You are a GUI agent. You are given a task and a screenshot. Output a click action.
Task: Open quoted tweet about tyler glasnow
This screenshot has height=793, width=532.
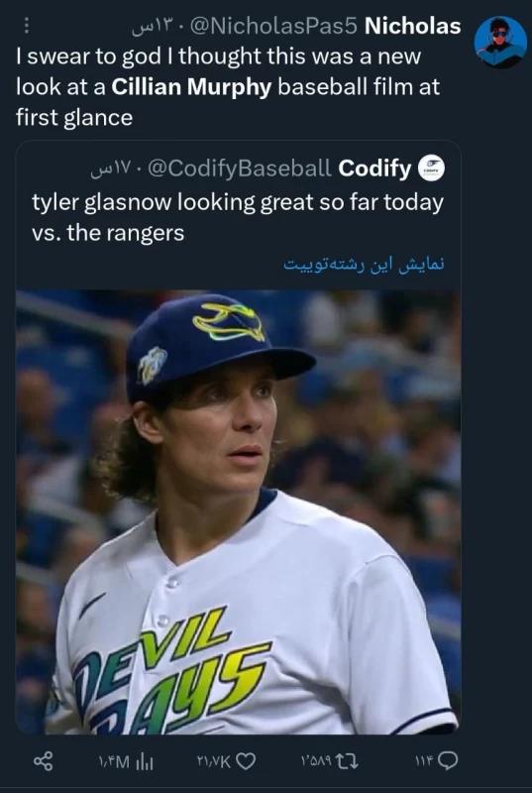(x=238, y=217)
